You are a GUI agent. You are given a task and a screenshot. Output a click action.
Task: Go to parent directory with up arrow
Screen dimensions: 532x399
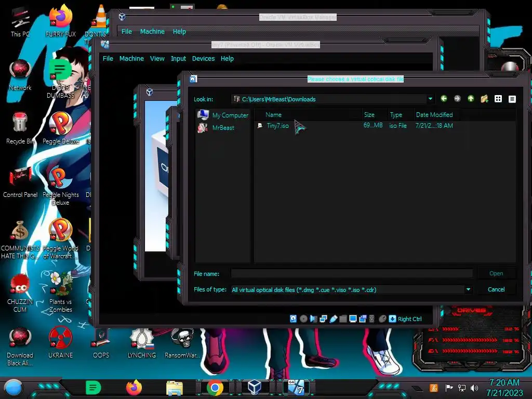471,99
